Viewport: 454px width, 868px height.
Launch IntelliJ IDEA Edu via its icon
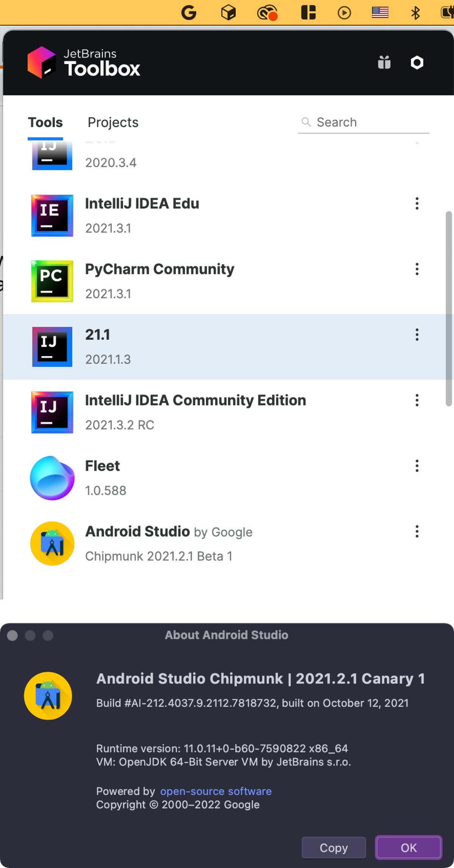tap(52, 216)
